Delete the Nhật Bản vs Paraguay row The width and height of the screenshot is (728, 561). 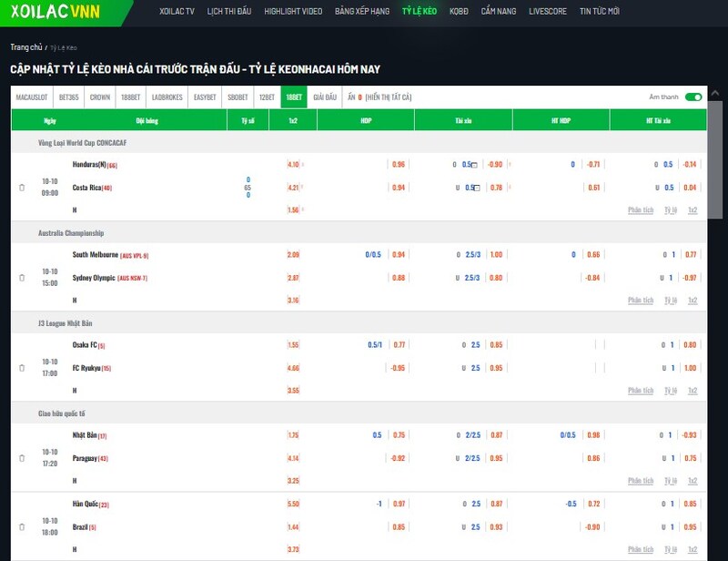click(x=22, y=457)
